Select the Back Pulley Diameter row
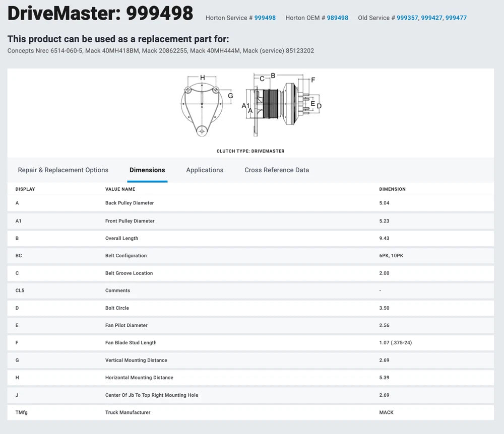504x434 pixels. click(130, 203)
